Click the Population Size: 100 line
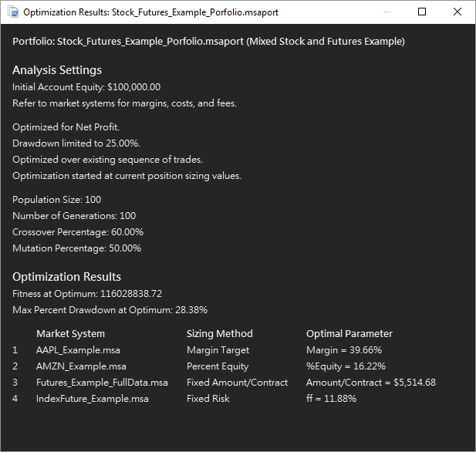The image size is (476, 452). tap(57, 200)
